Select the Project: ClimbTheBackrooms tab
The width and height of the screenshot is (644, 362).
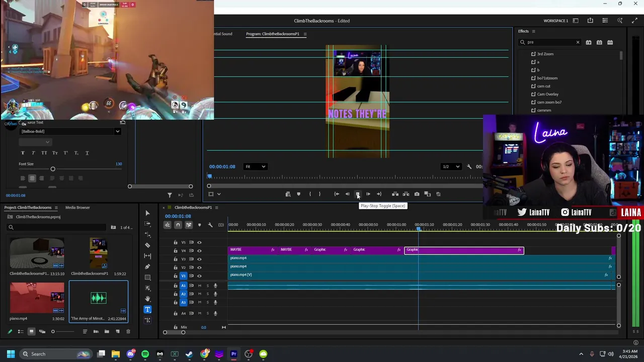click(28, 207)
